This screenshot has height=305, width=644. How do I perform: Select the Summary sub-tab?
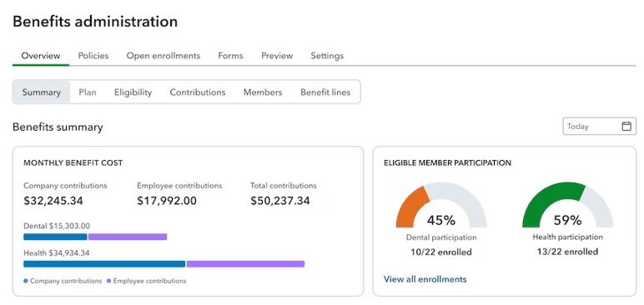click(42, 92)
